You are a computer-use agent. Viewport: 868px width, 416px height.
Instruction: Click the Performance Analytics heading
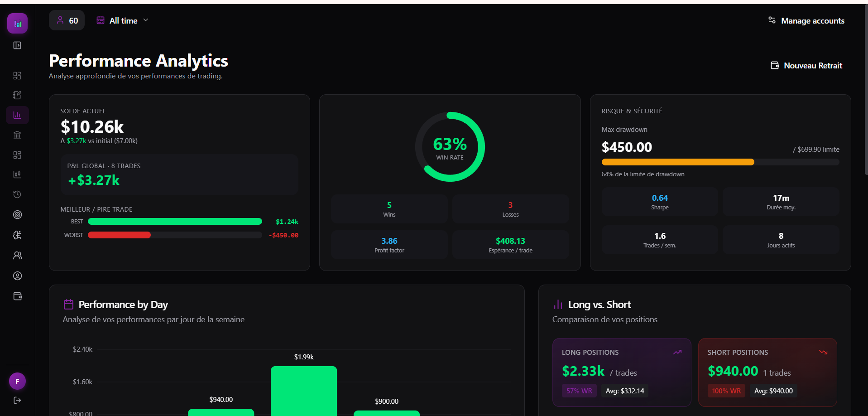coord(139,61)
